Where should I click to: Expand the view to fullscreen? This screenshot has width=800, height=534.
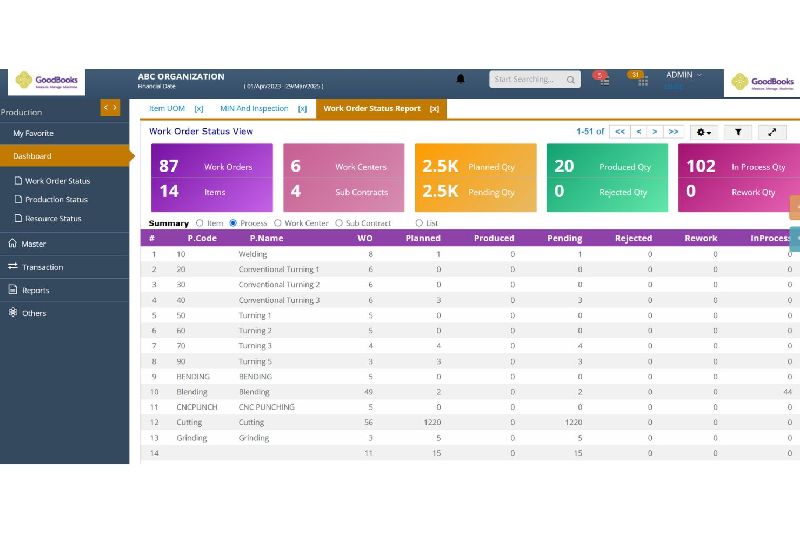tap(772, 132)
